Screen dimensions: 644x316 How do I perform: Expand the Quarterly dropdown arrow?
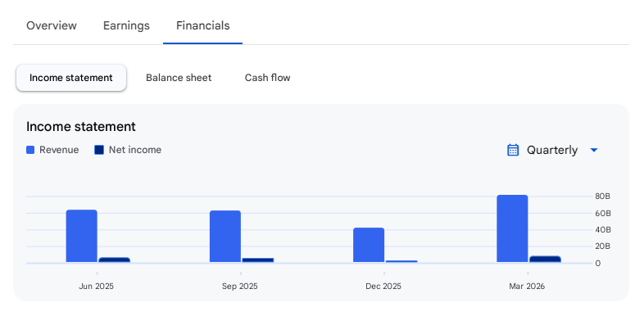(593, 150)
